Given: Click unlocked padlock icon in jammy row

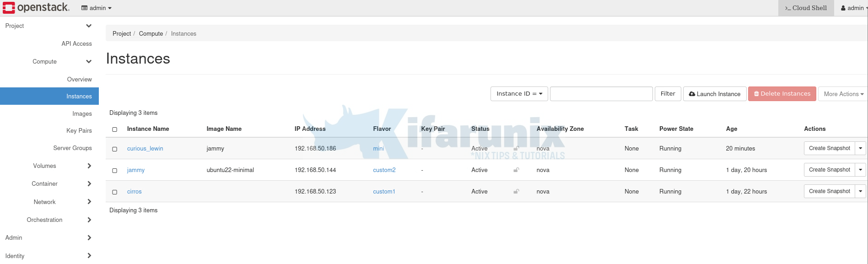Looking at the screenshot, I should [516, 170].
